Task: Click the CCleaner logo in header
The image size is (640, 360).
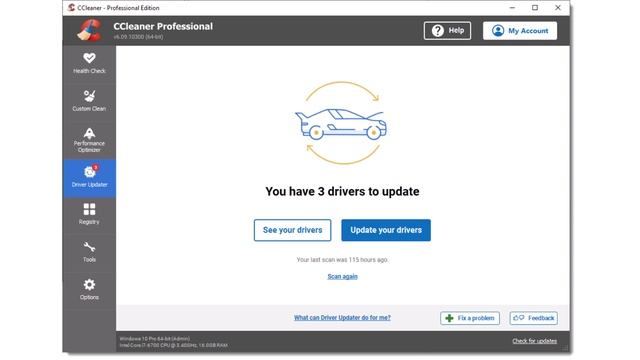Action: pyautogui.click(x=89, y=30)
